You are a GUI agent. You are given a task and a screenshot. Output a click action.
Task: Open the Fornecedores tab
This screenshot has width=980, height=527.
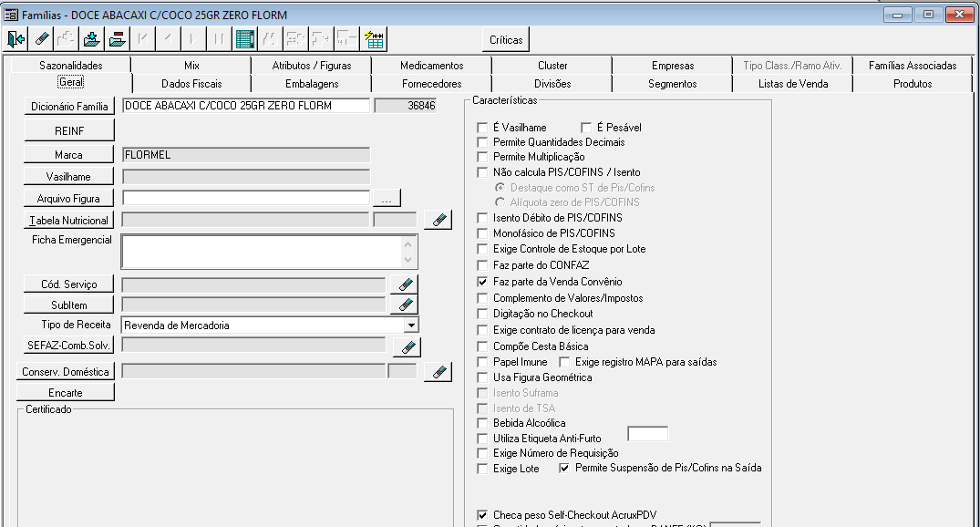pos(432,84)
